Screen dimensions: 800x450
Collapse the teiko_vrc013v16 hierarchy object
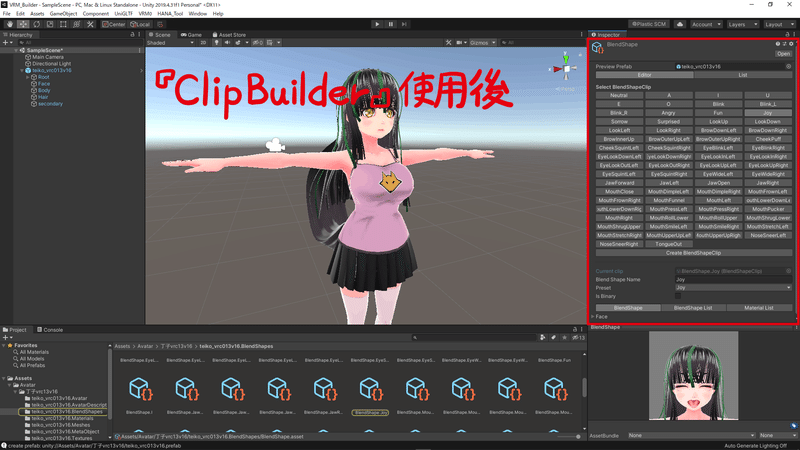point(22,70)
